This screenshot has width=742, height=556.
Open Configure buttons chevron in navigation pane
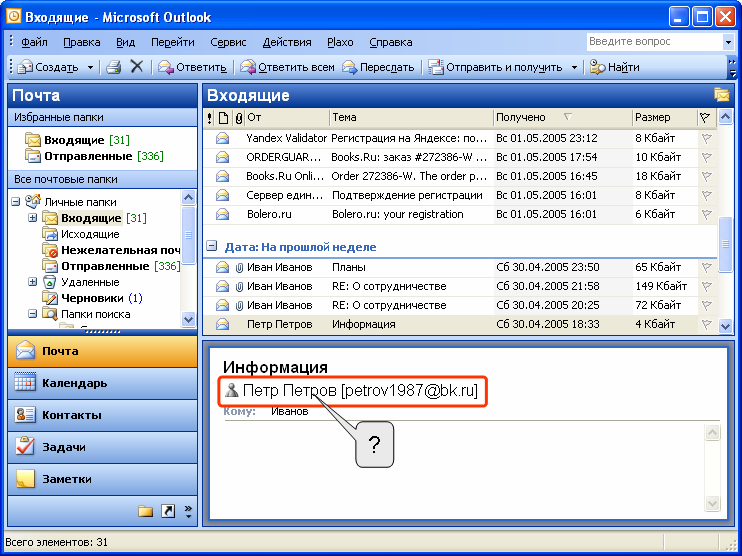(188, 512)
